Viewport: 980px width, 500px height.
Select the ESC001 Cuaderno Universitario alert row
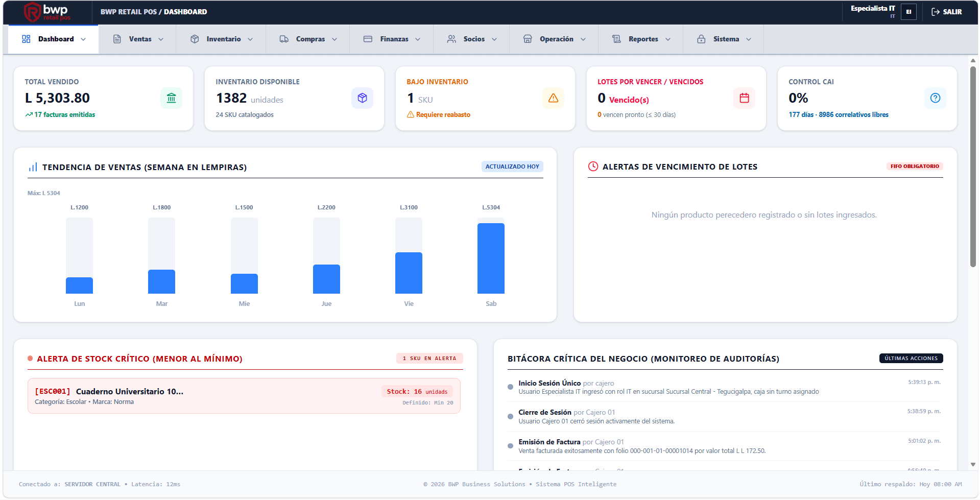tap(244, 396)
